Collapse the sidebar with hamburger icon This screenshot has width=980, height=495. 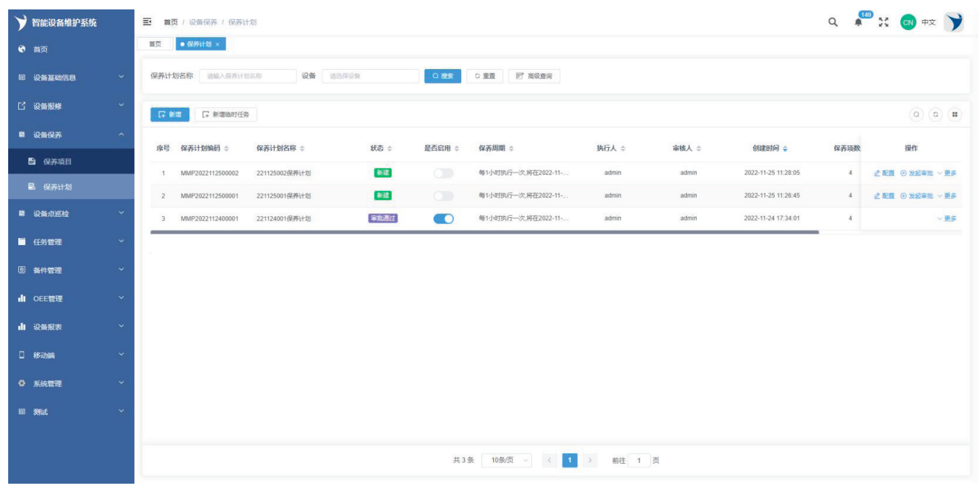(x=147, y=22)
